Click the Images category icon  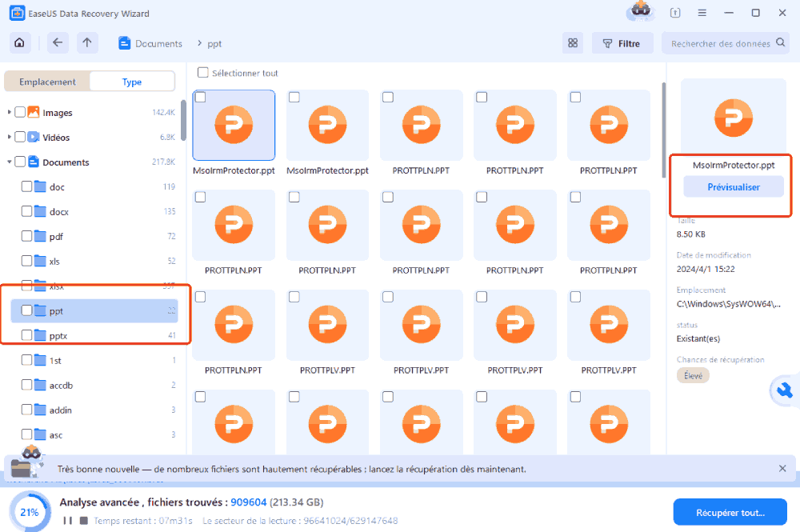point(34,112)
